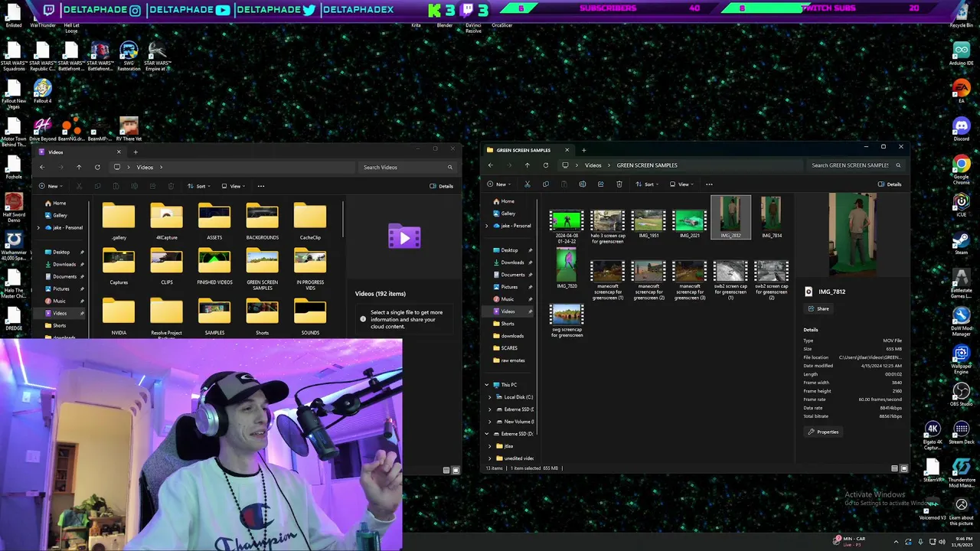Select halo 3 screen cap for greenscreen video
980x551 pixels.
click(607, 227)
